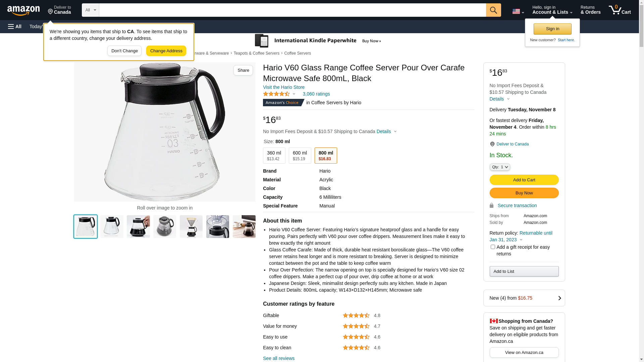Click the Amazon's Choice badge

[x=283, y=103]
